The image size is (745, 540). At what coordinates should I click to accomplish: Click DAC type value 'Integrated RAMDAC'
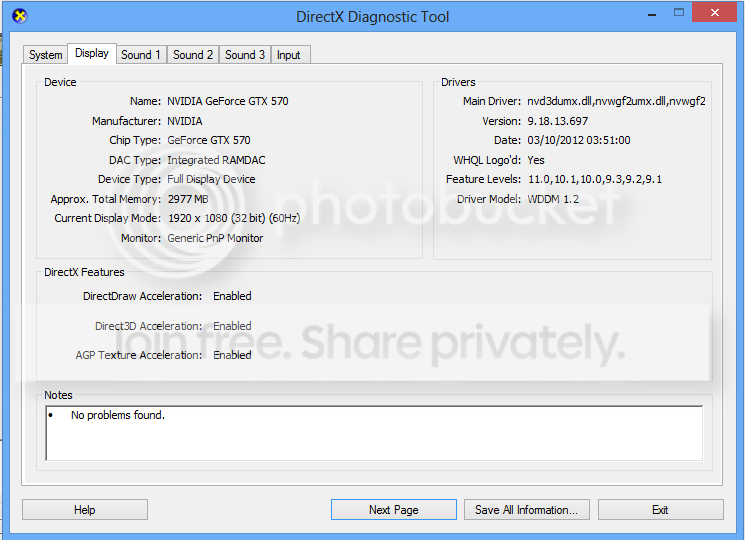(x=216, y=160)
